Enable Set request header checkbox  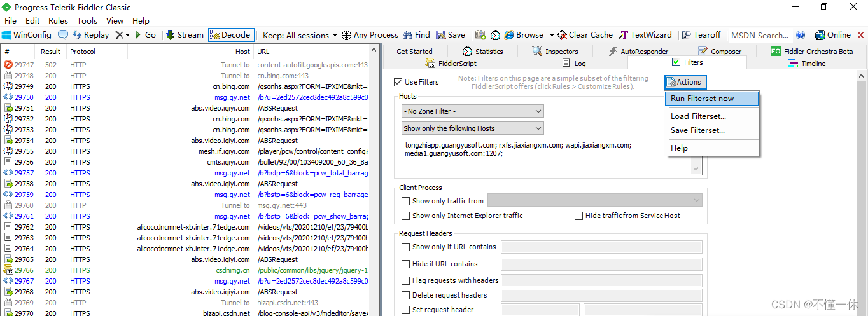[406, 310]
